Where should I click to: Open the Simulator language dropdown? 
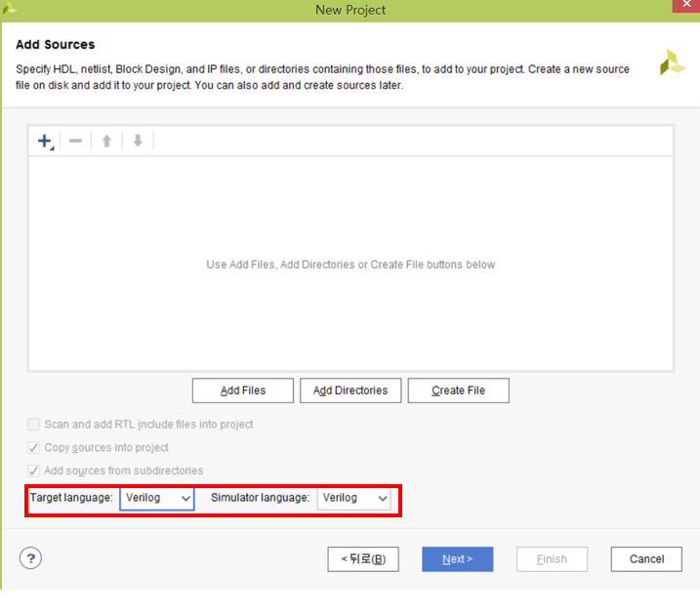(x=353, y=498)
